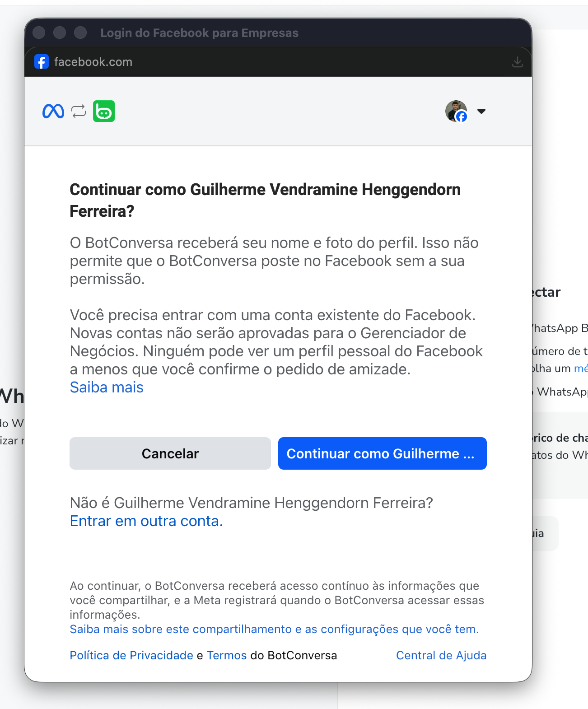The image size is (588, 709).
Task: Expand the account dropdown arrow
Action: (x=481, y=111)
